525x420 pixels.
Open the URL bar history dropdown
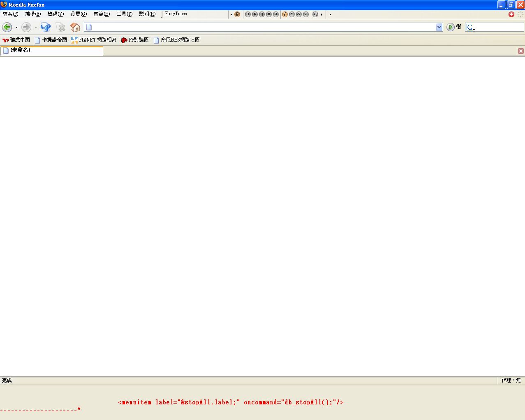(439, 27)
